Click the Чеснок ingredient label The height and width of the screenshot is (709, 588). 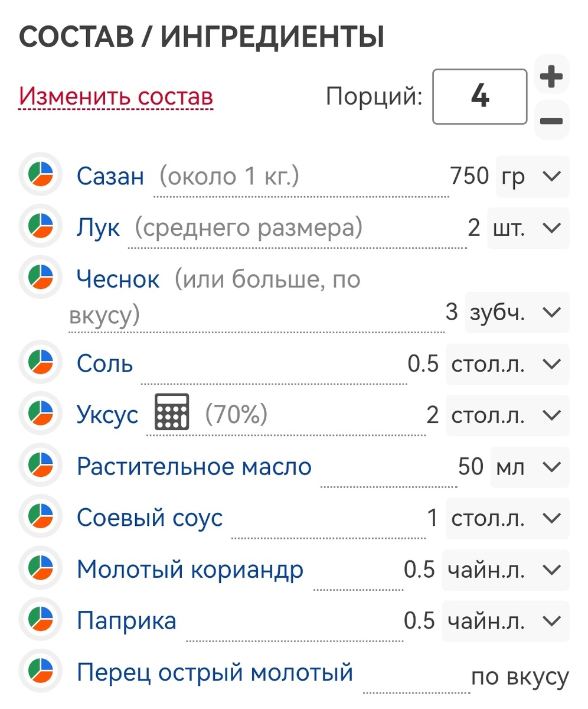click(x=118, y=278)
